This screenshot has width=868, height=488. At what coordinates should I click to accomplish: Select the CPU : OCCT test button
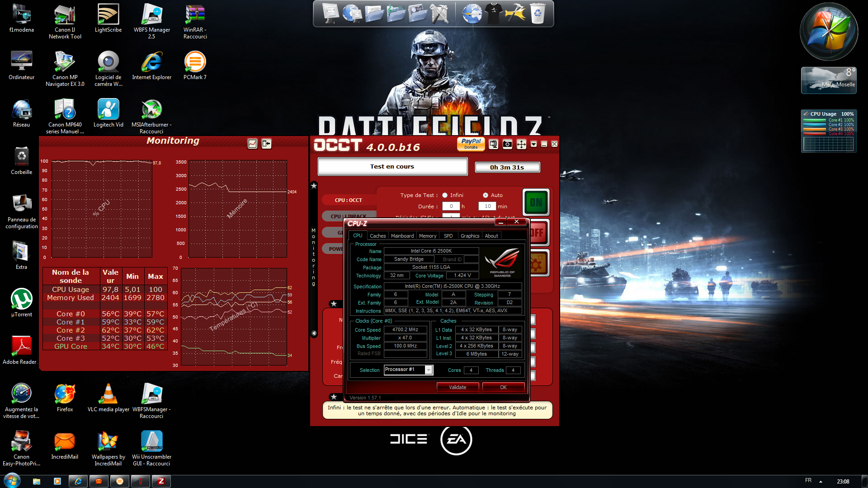[348, 200]
